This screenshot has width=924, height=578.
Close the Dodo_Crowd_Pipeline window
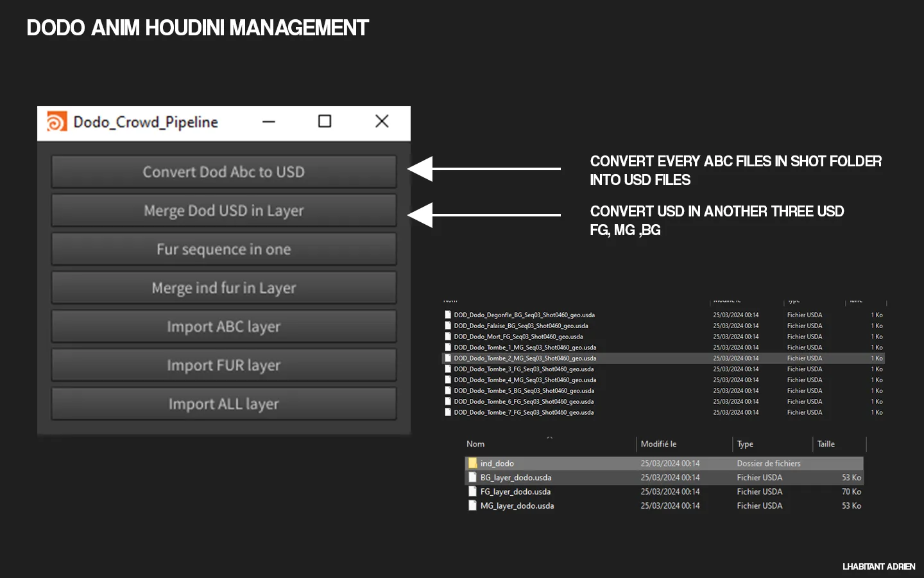(x=382, y=121)
